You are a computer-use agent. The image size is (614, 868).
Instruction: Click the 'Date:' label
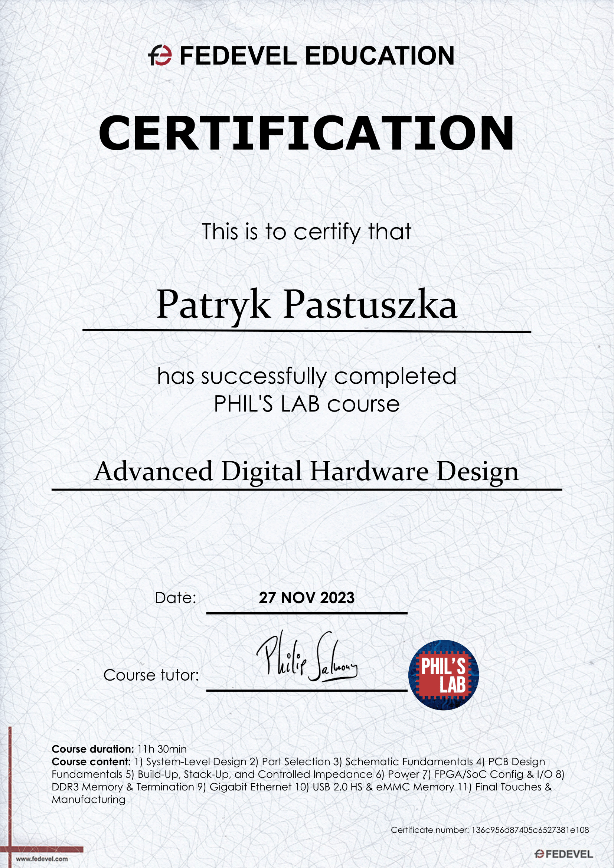pos(176,598)
